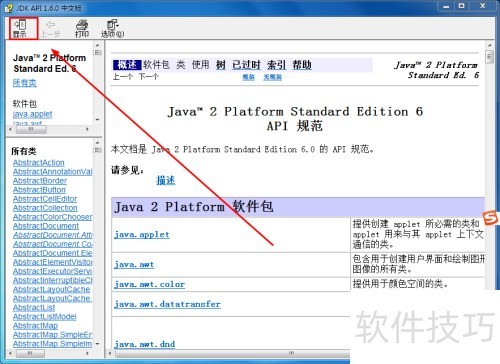Click scroll right arrow in packages pane
500x364 pixels.
coord(88,129)
